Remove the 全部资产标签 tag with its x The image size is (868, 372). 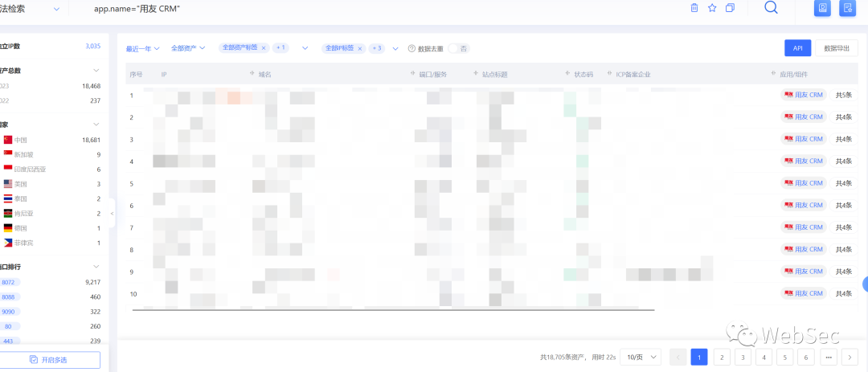coord(264,48)
